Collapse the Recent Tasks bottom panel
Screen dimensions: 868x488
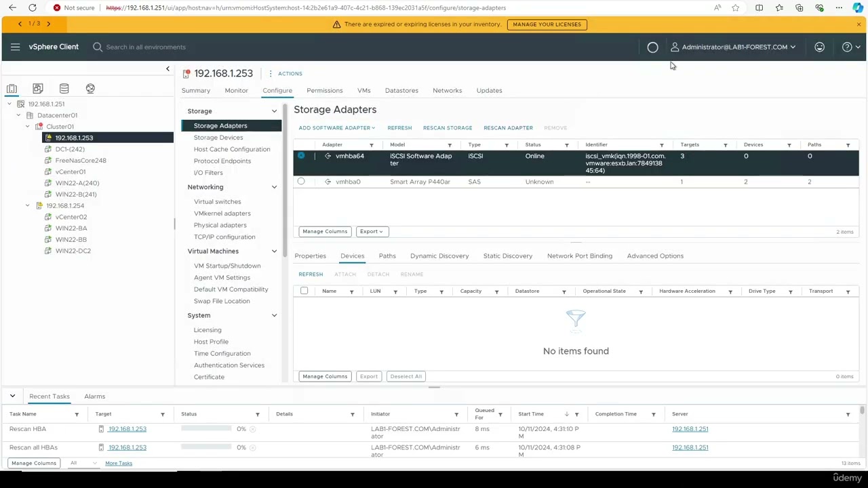12,396
